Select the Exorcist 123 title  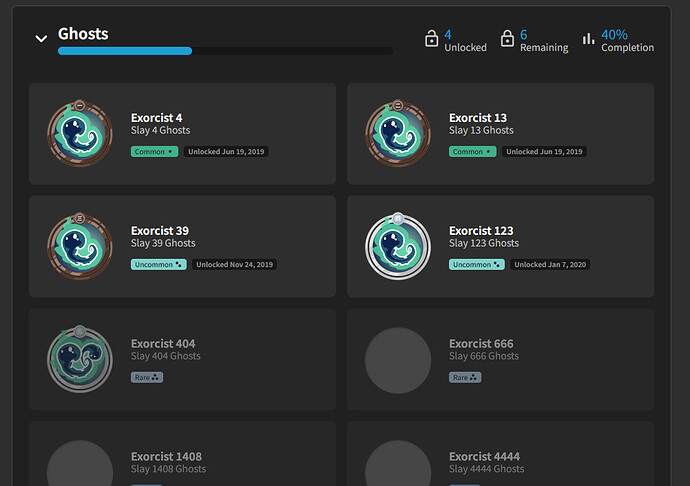pyautogui.click(x=481, y=231)
